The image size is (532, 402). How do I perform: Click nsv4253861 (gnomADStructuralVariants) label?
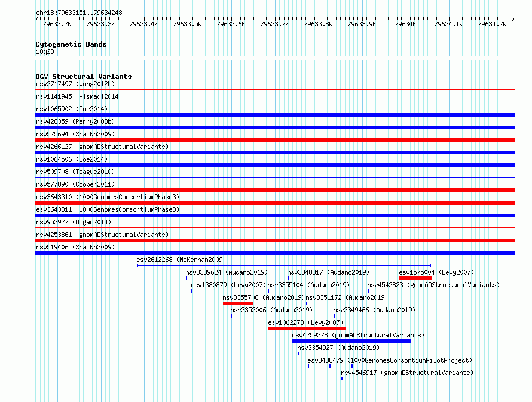[102, 234]
